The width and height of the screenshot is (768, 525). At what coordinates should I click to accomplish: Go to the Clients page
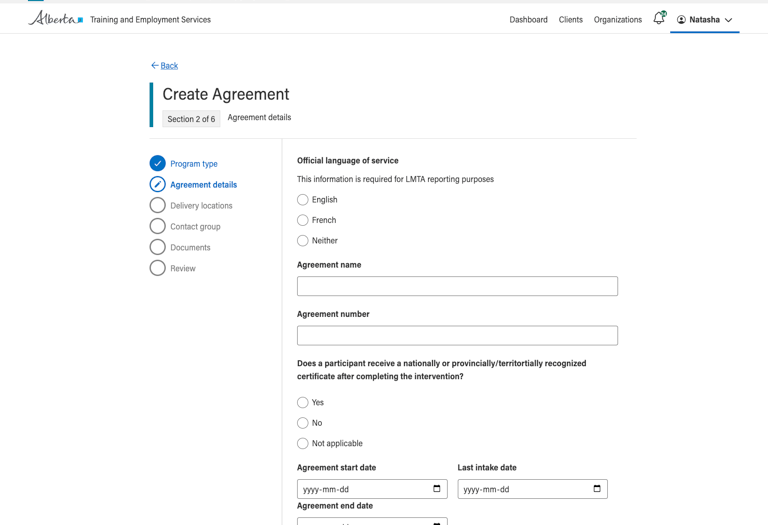570,20
